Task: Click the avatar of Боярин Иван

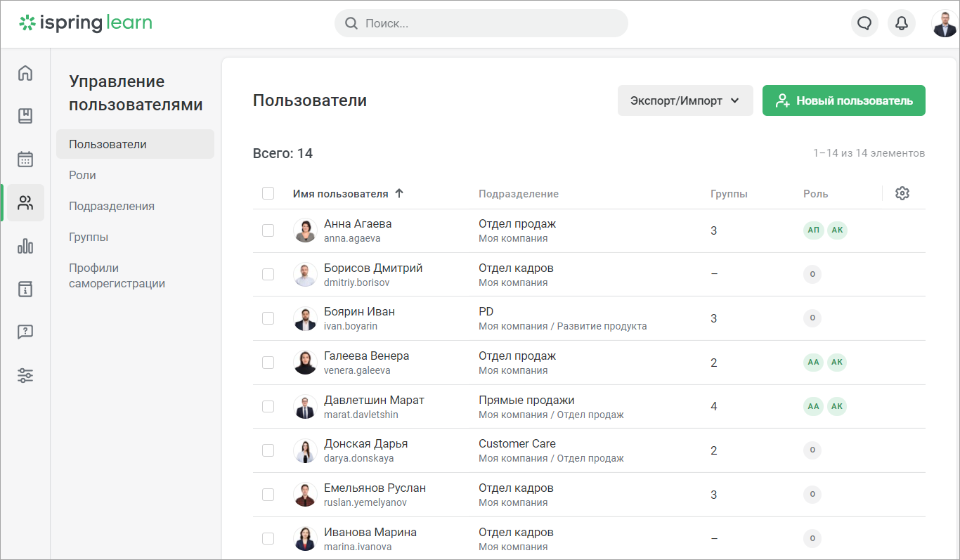Action: point(305,318)
